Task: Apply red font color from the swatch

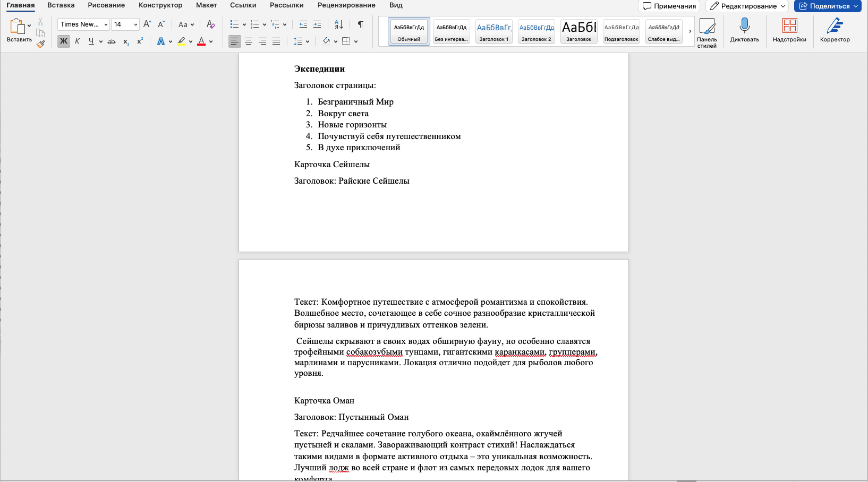Action: (x=202, y=41)
